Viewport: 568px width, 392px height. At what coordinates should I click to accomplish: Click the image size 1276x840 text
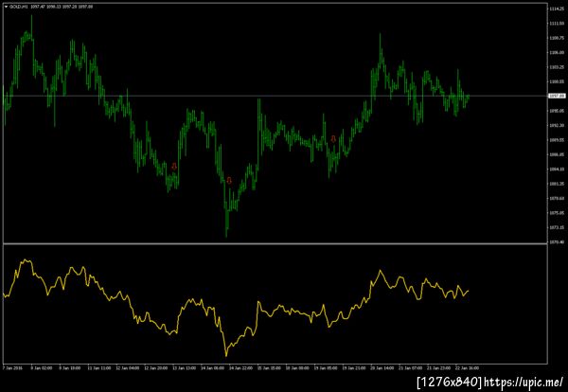click(x=450, y=382)
